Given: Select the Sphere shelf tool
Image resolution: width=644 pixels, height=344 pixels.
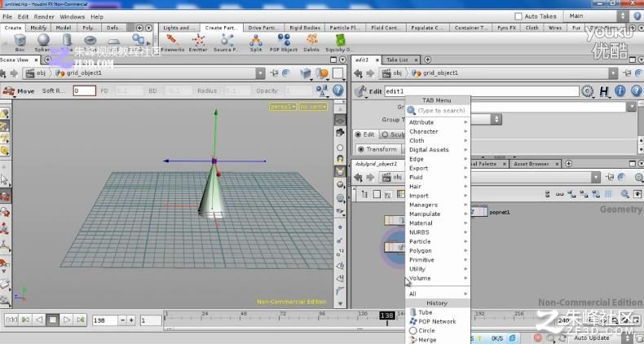Looking at the screenshot, I should tap(42, 42).
